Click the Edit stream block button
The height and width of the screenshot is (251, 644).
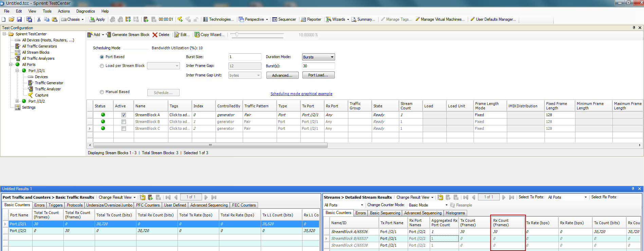click(x=182, y=35)
